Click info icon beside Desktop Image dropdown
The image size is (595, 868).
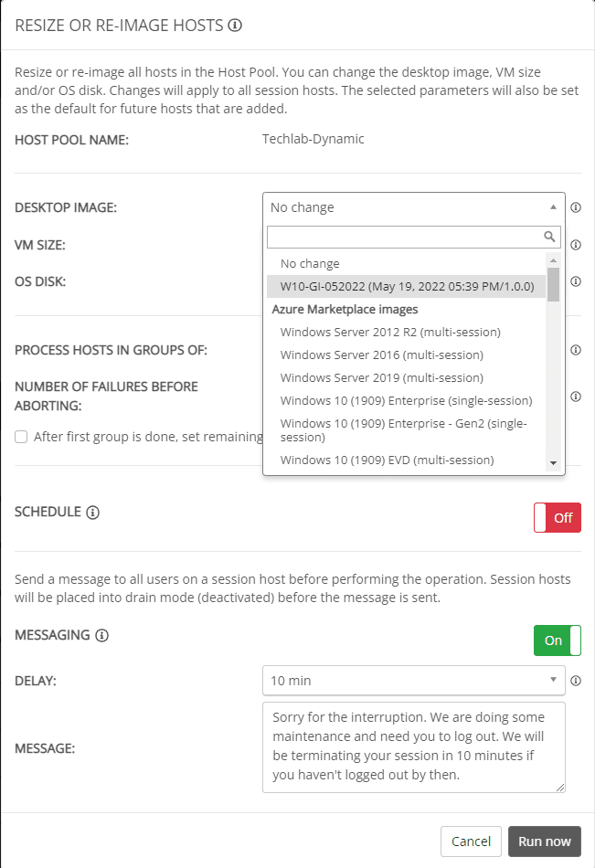[x=576, y=207]
